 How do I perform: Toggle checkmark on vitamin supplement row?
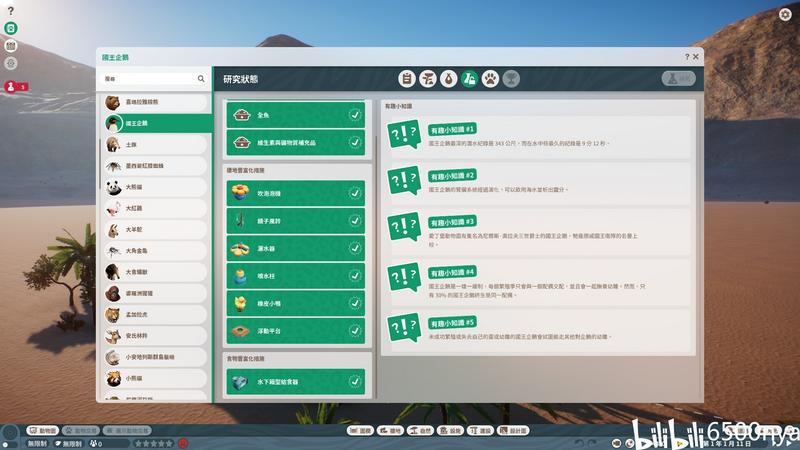click(355, 142)
